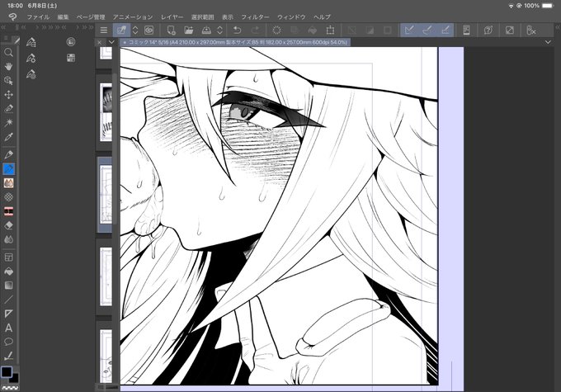Open the ページ管理 menu

pos(91,17)
